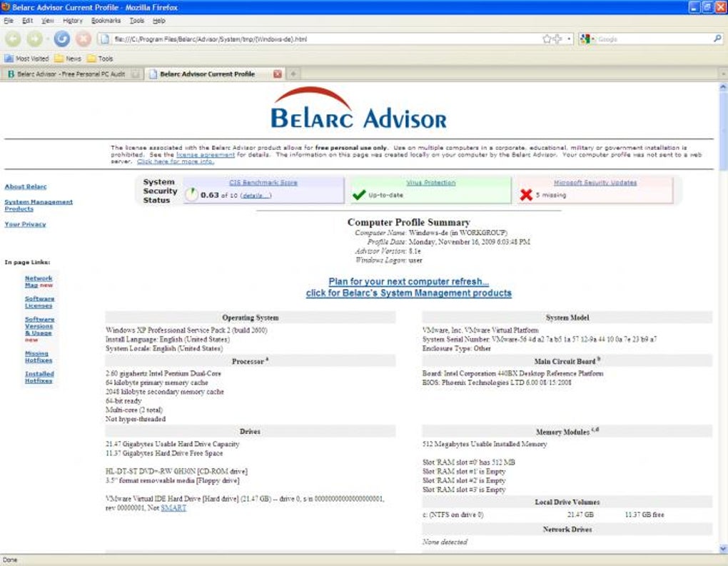The image size is (728, 566).
Task: Click the page scrollbar down arrow
Action: coord(723,549)
